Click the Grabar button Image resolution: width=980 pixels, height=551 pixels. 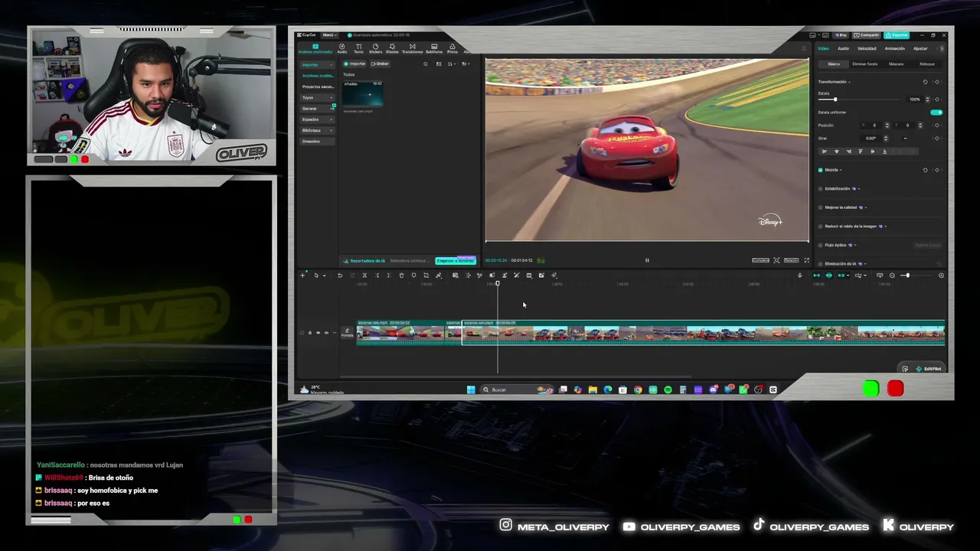[381, 64]
